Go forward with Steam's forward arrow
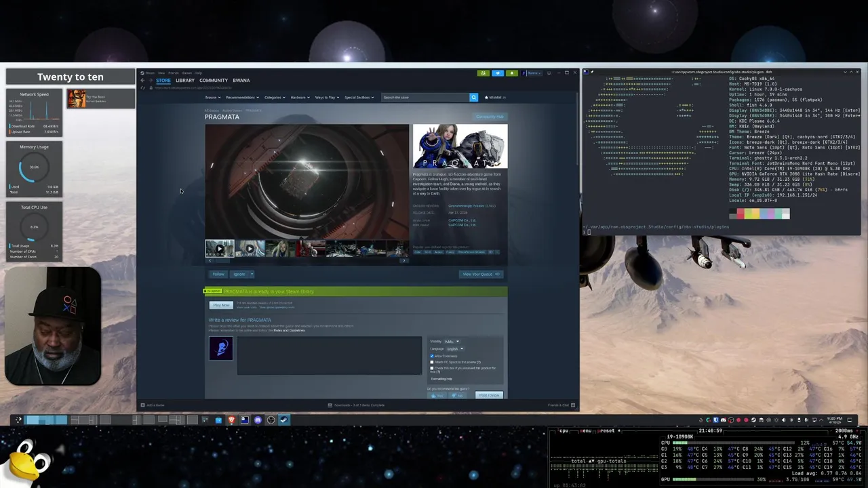The width and height of the screenshot is (868, 488). click(x=151, y=80)
